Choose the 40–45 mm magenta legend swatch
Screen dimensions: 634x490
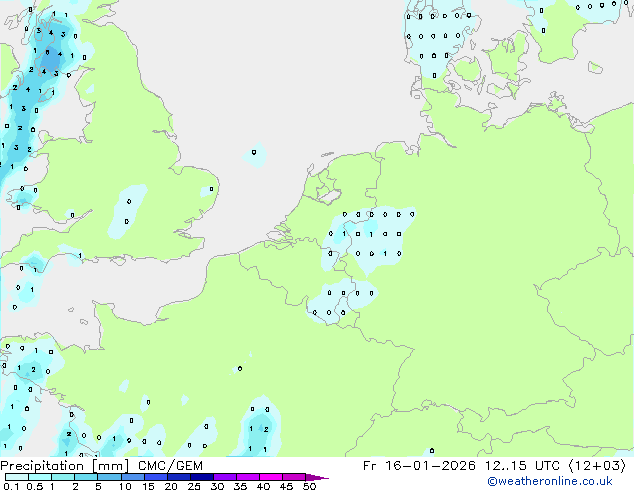coord(271,477)
